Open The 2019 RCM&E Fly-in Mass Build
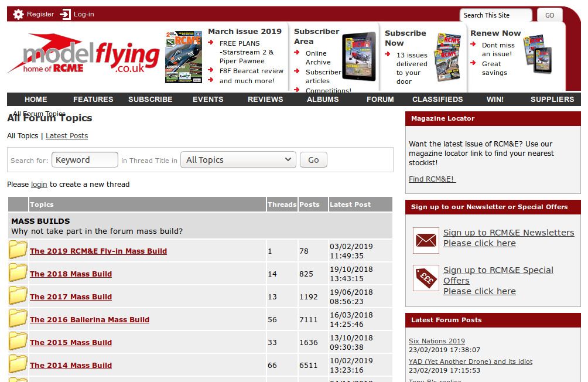 pyautogui.click(x=98, y=251)
